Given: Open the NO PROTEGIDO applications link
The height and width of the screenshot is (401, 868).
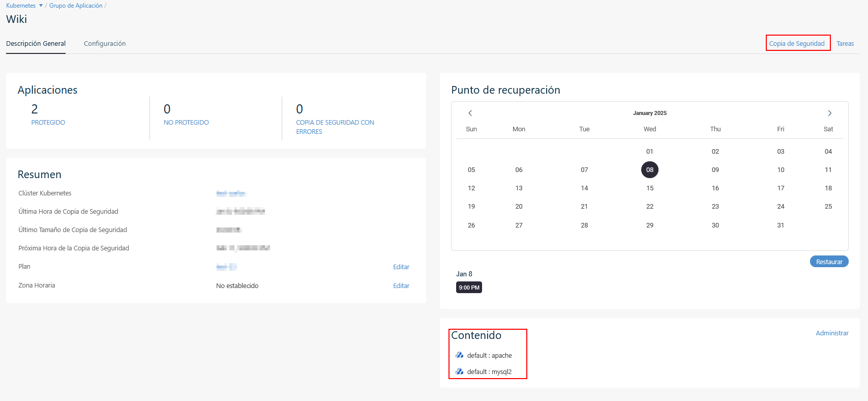Looking at the screenshot, I should [186, 123].
